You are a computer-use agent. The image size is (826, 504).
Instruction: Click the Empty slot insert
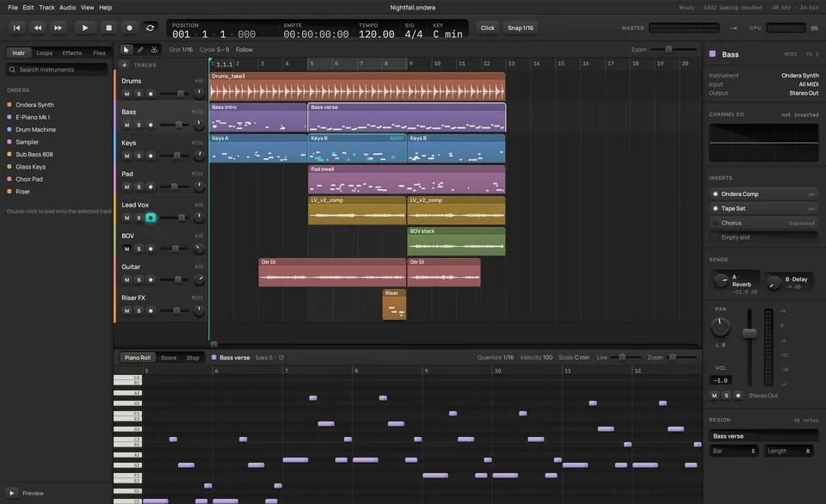pyautogui.click(x=763, y=237)
